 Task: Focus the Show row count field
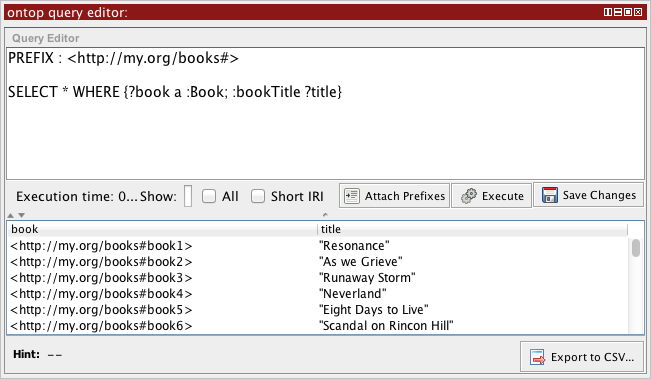coord(188,196)
